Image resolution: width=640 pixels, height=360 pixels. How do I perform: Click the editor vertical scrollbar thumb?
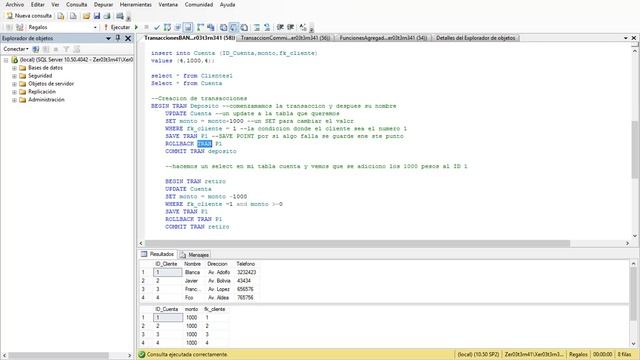coord(635,149)
